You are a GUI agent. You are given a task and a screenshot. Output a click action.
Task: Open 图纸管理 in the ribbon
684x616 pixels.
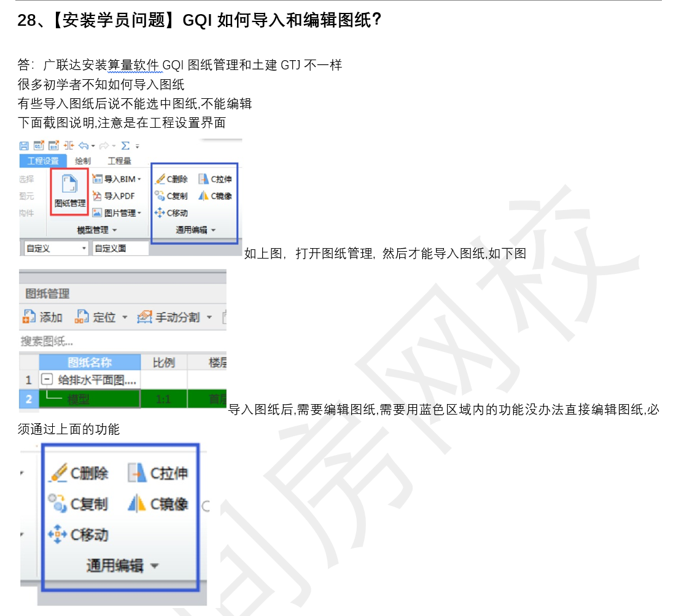coord(70,191)
